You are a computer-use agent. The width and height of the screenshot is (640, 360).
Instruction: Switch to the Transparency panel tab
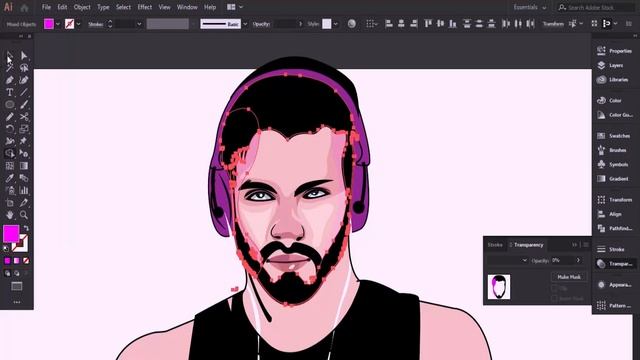[528, 245]
